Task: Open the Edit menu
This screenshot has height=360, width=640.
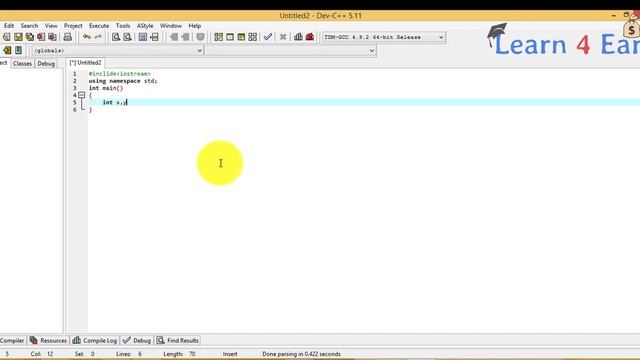Action: tap(9, 26)
